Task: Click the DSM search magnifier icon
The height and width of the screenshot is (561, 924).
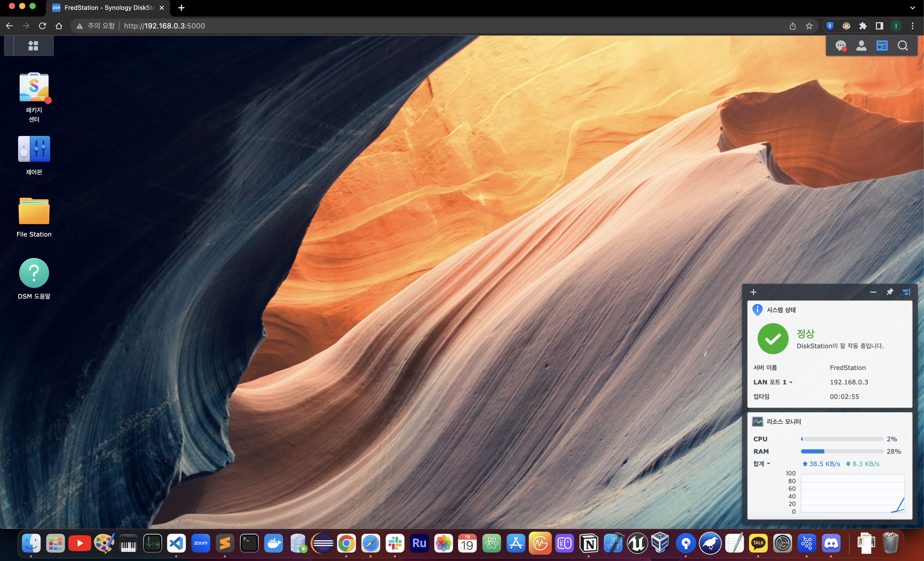Action: 903,46
